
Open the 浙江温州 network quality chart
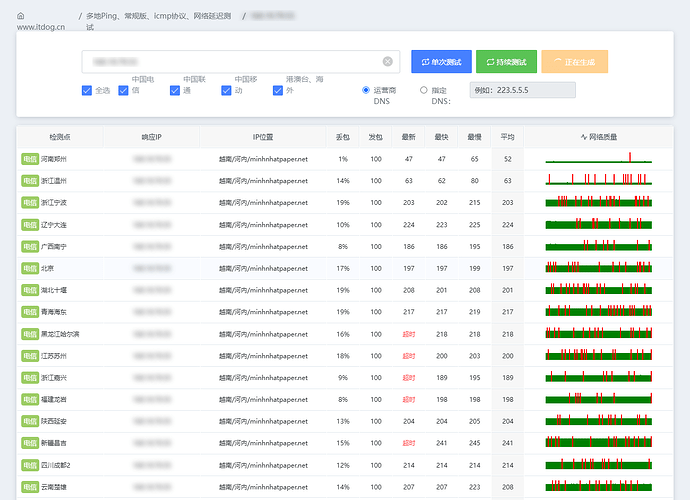(598, 179)
